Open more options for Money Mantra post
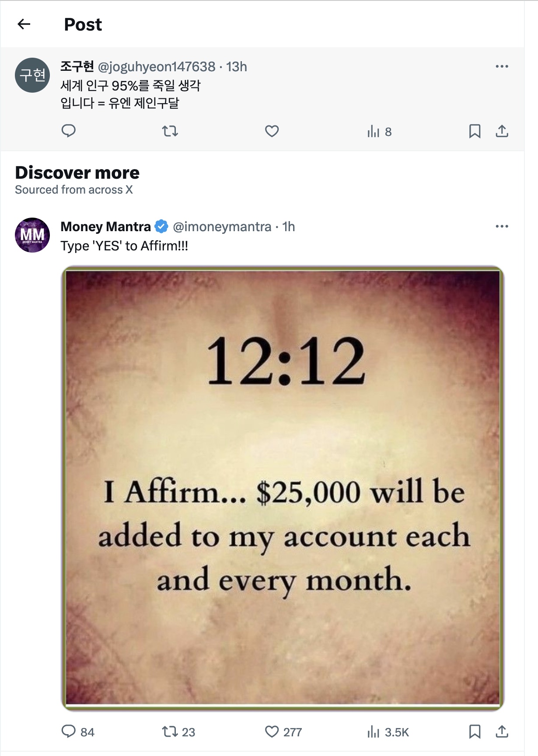This screenshot has width=538, height=756. point(502,226)
